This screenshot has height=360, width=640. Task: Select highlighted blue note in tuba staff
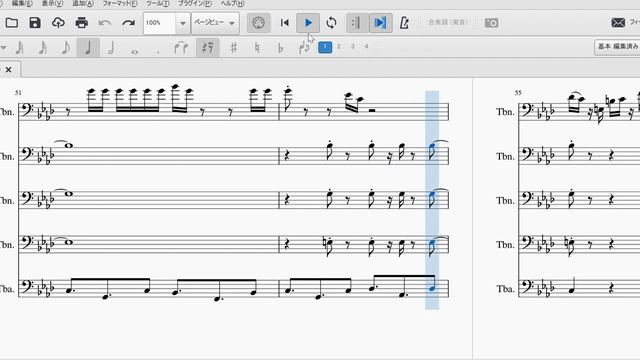pyautogui.click(x=432, y=288)
